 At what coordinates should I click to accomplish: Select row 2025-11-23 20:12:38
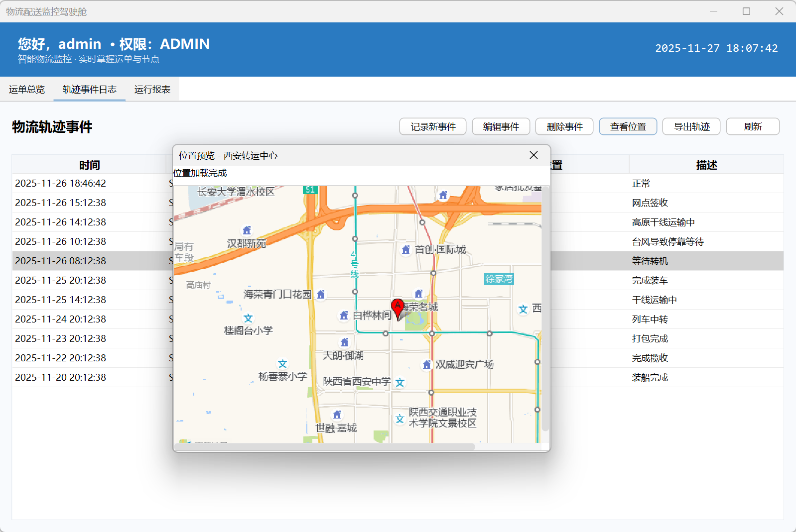(398, 338)
